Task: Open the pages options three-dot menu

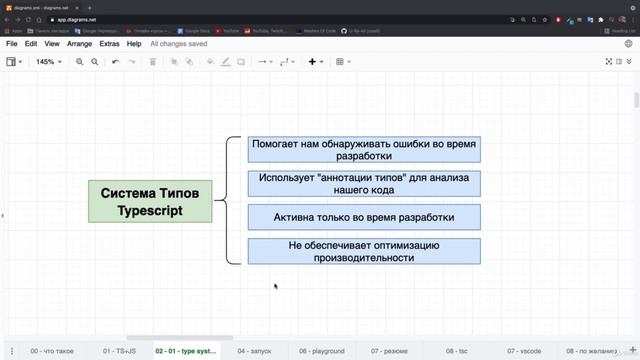Action: pyautogui.click(x=12, y=351)
